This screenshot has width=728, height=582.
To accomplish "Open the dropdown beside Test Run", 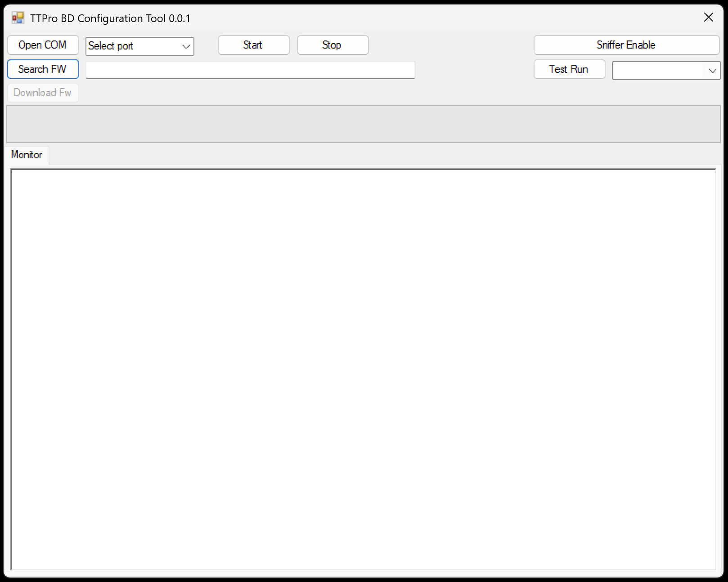I will point(666,71).
